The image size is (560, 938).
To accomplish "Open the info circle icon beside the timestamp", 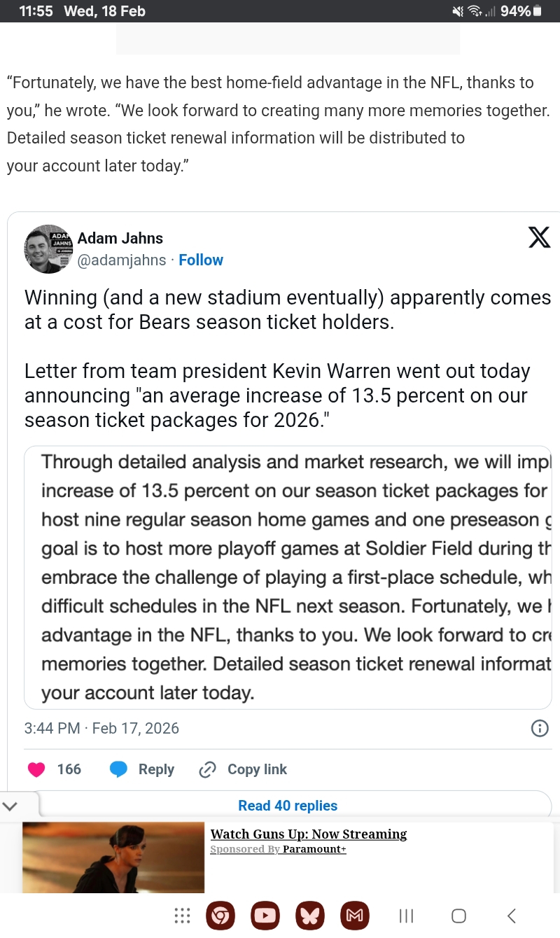I will 540,728.
